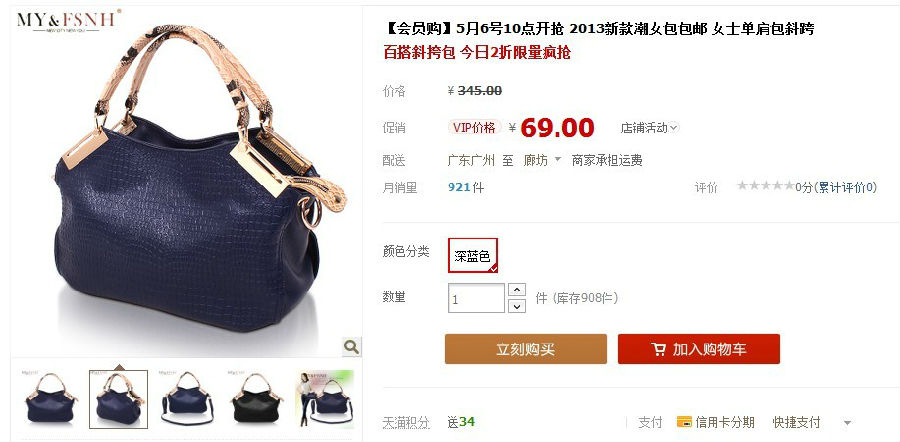Expand the payment methods arrow after 快捷支付
The image size is (900, 442).
[x=847, y=423]
